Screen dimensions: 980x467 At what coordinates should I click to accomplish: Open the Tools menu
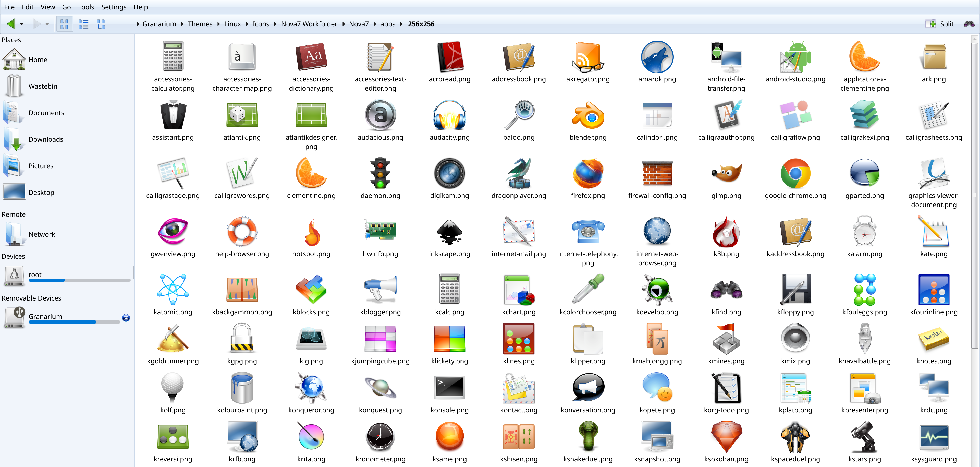pos(86,7)
